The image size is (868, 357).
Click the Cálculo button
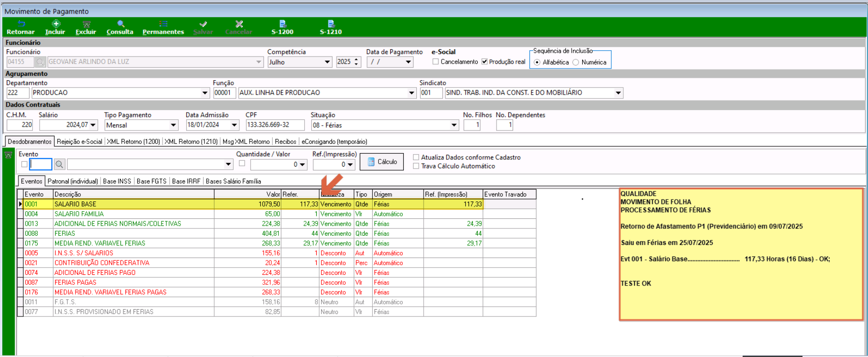tap(382, 162)
